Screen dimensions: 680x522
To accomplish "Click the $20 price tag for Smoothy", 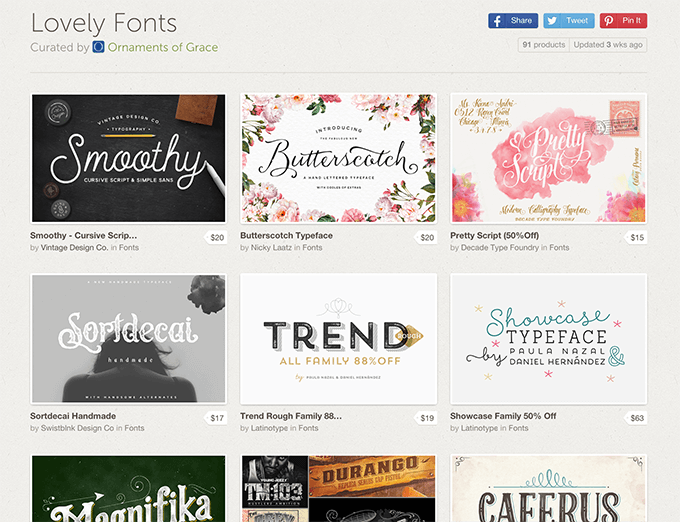I will [216, 238].
